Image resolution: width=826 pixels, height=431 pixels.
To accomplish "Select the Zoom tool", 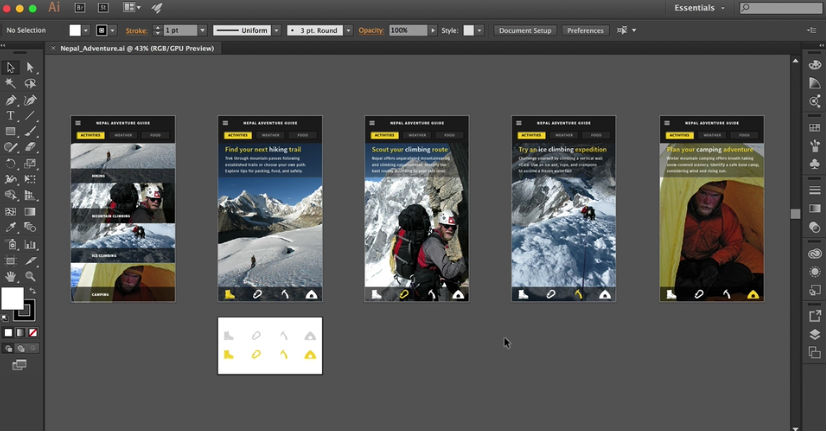I will (30, 276).
